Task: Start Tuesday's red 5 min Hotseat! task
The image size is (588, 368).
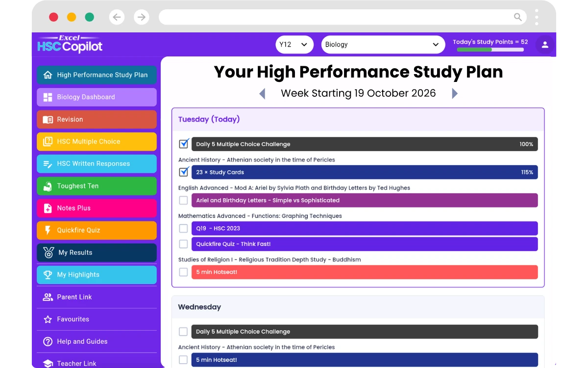Action: click(x=365, y=272)
